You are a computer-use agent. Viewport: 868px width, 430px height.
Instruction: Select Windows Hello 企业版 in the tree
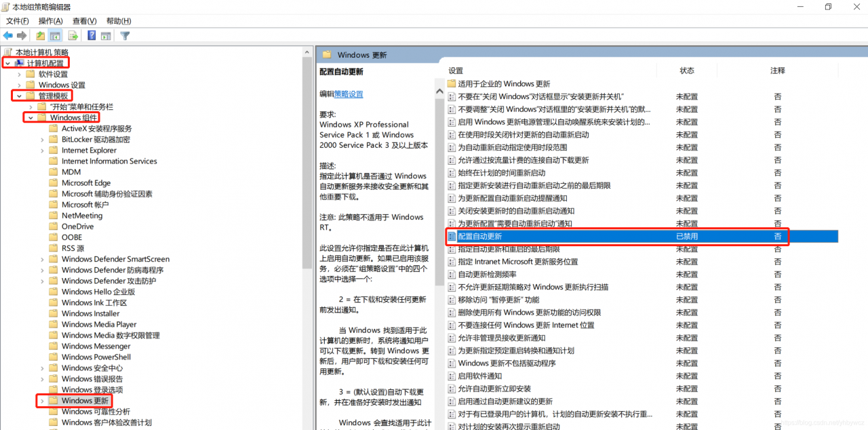point(98,292)
